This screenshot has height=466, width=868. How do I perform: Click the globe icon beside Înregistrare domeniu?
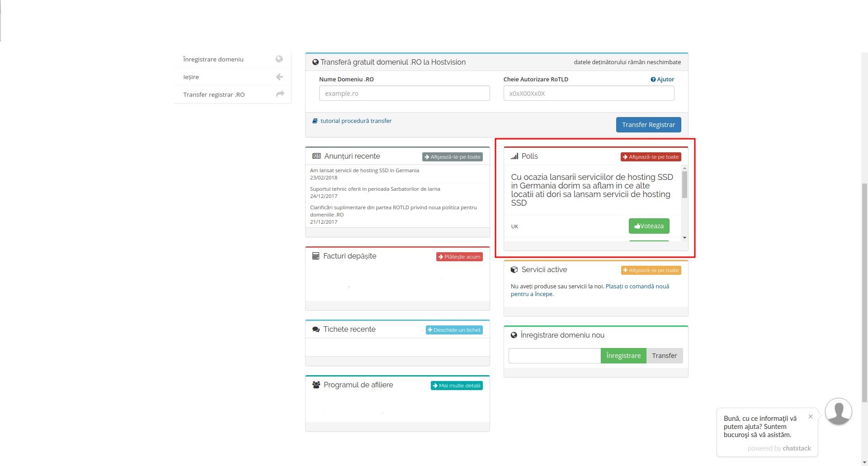point(279,59)
